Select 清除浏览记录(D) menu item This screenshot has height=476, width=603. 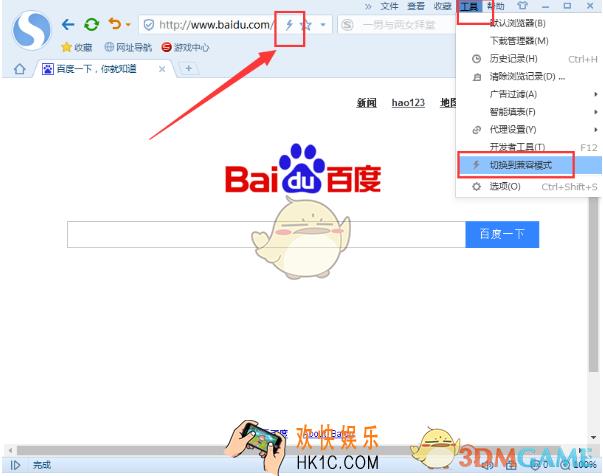click(x=529, y=77)
